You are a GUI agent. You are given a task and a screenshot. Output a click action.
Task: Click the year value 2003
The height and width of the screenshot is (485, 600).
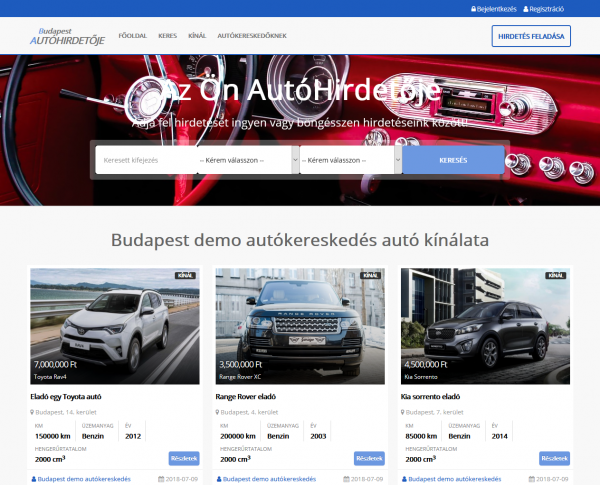pyautogui.click(x=318, y=436)
